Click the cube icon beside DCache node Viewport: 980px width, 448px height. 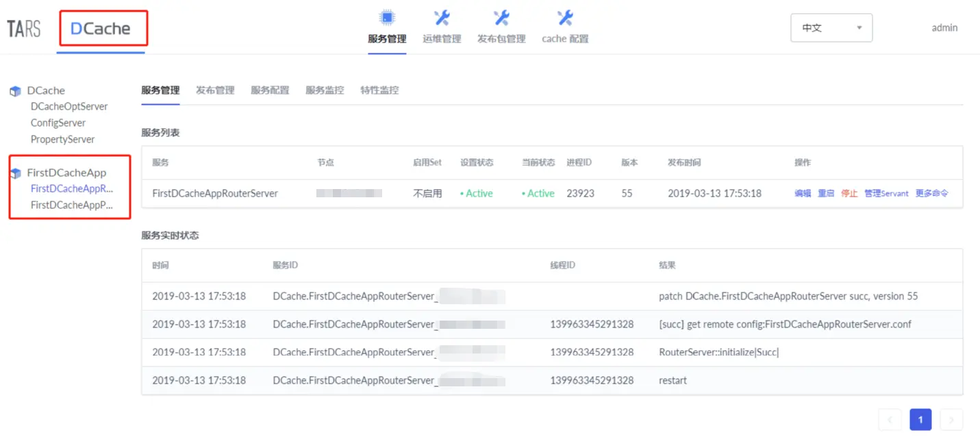pos(15,91)
